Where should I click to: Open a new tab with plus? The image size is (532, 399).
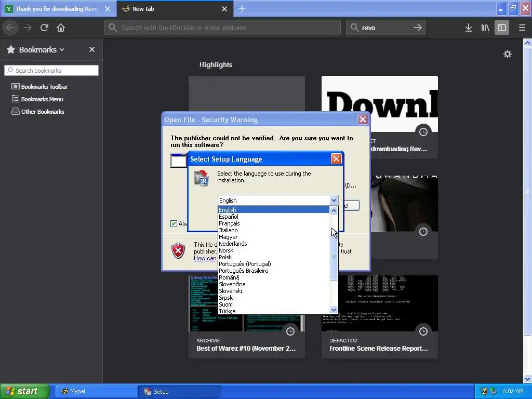[x=242, y=8]
